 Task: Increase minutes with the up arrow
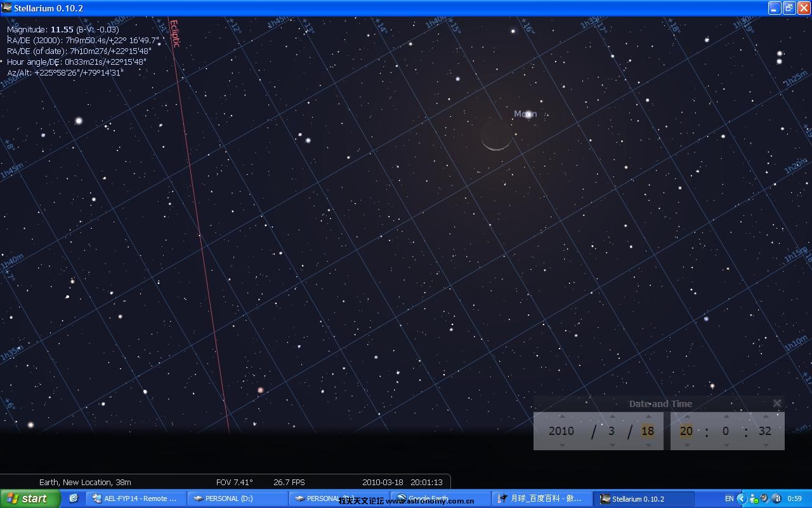click(x=726, y=417)
